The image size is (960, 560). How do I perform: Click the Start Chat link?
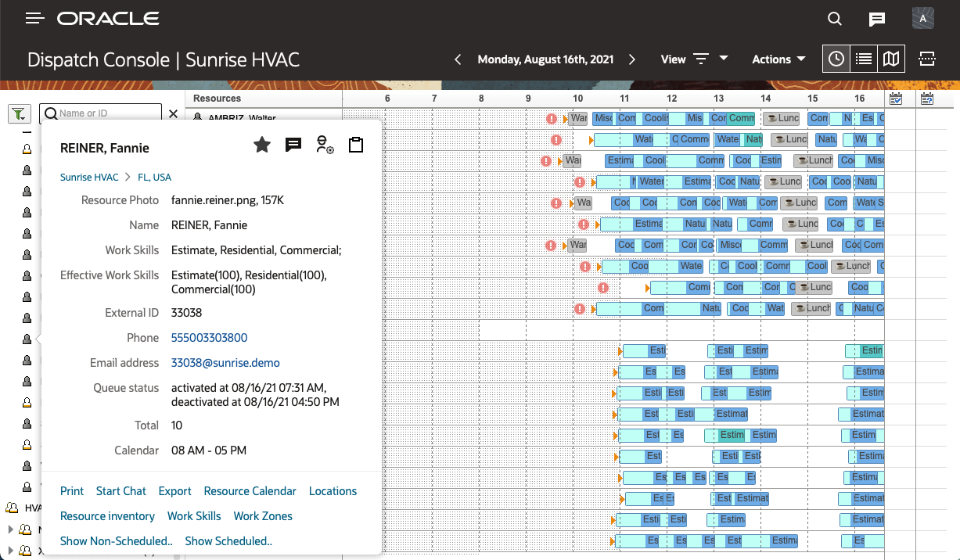coord(120,491)
